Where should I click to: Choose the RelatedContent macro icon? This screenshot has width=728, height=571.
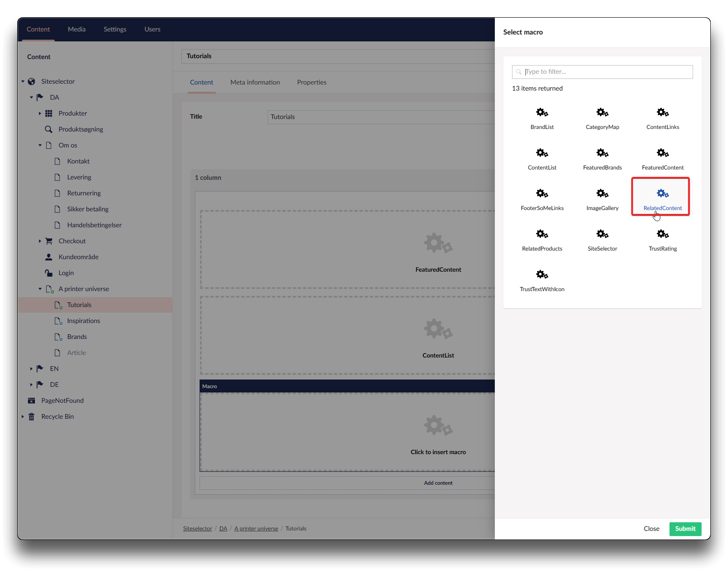(662, 194)
